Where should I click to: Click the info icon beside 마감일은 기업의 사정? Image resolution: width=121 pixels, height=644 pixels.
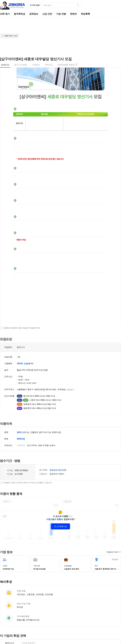click(x=2, y=483)
